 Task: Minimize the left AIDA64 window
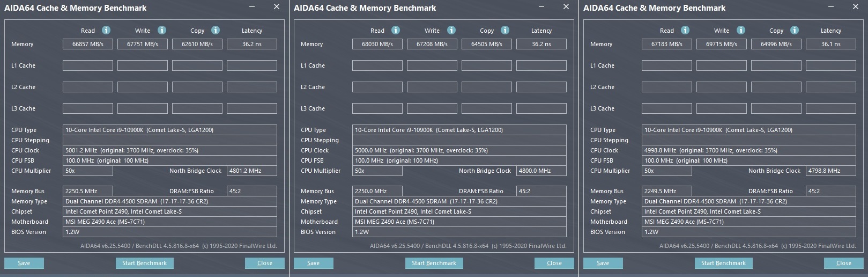tap(252, 7)
